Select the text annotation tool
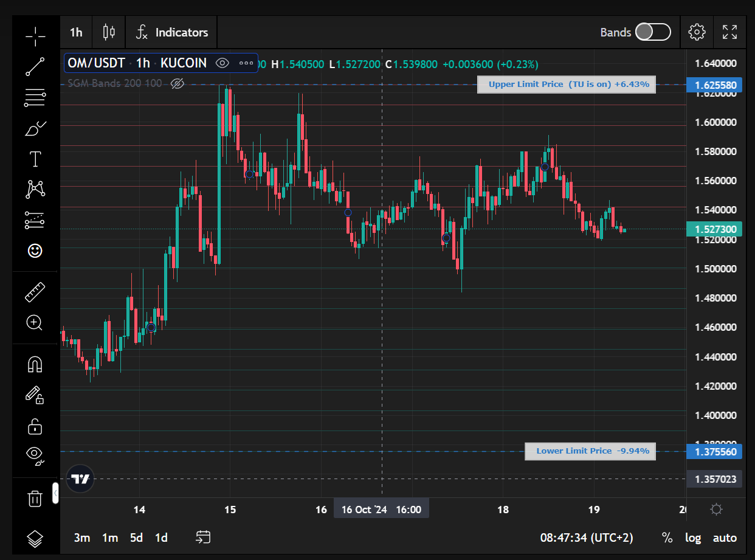Screen dimensions: 755x560 [35, 160]
